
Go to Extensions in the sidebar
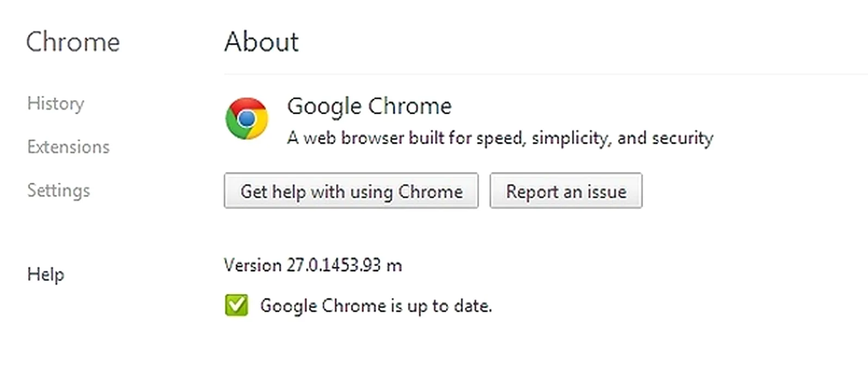68,147
